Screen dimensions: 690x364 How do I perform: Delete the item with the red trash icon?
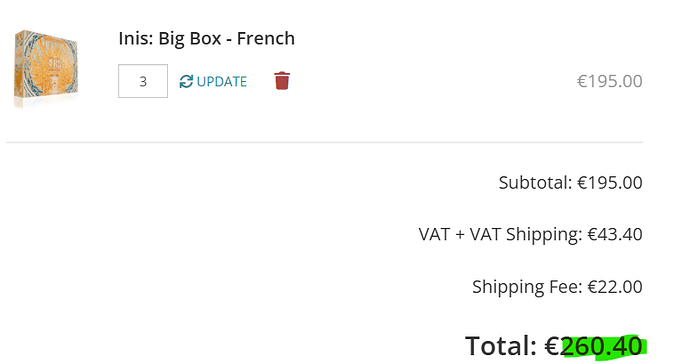[282, 81]
